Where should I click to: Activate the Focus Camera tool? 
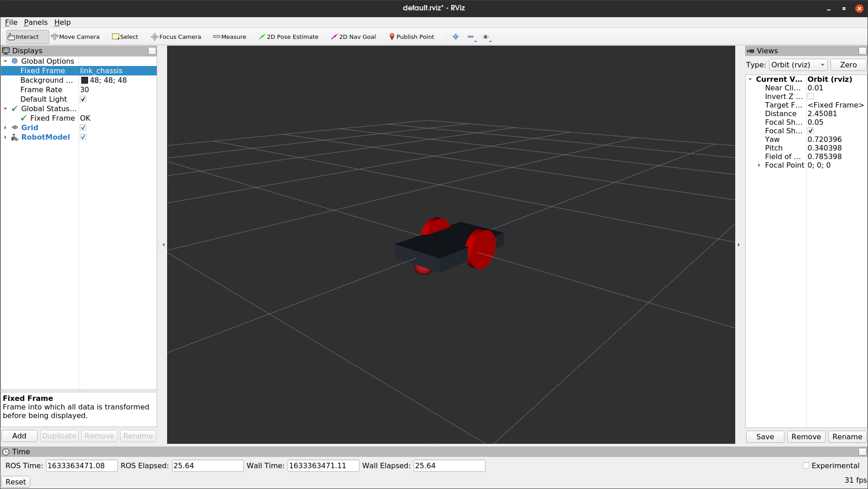tap(176, 37)
